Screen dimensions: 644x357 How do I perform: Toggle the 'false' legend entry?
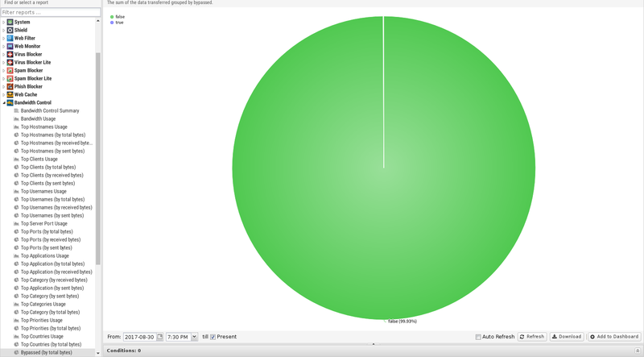[x=118, y=17]
